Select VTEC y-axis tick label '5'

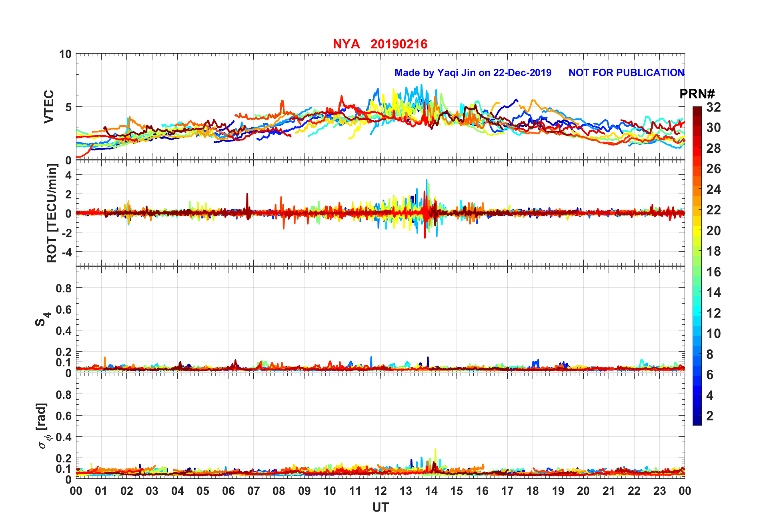pos(68,107)
